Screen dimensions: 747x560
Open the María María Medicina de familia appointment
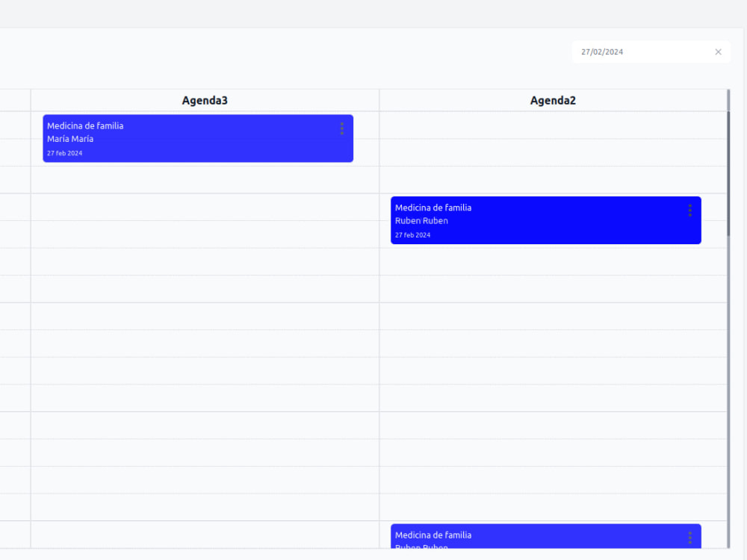point(198,139)
